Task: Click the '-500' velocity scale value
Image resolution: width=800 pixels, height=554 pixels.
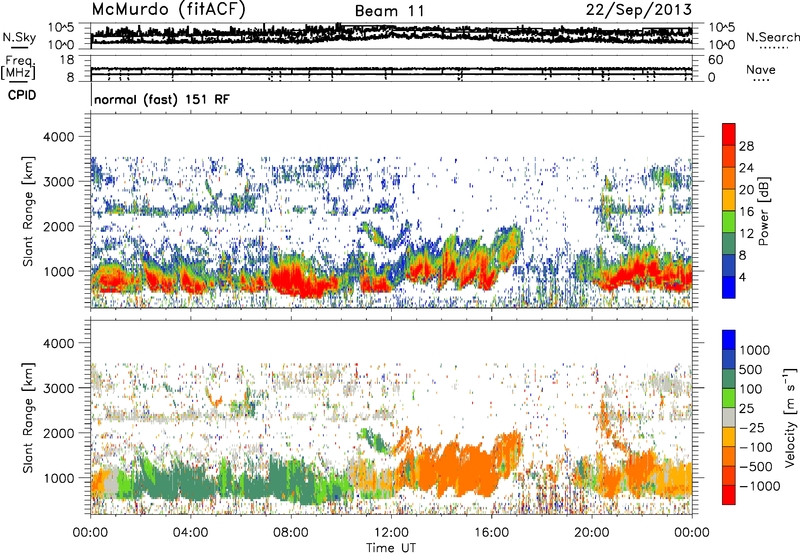Action: pos(756,466)
